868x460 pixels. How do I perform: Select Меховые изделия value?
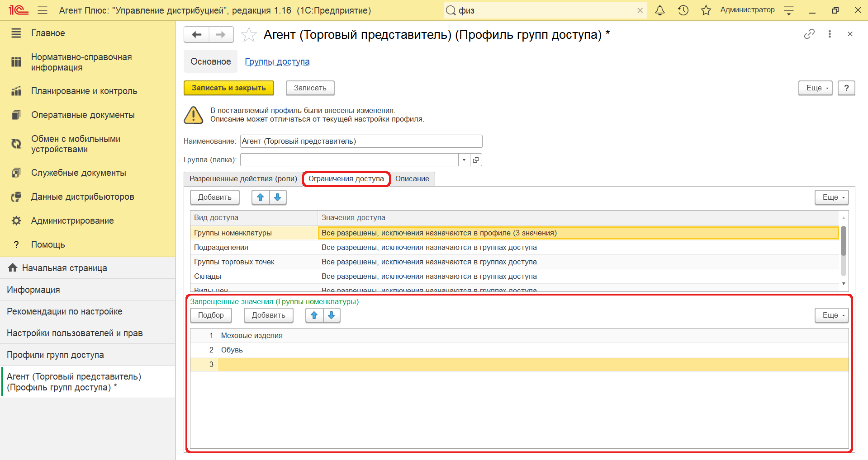519,336
